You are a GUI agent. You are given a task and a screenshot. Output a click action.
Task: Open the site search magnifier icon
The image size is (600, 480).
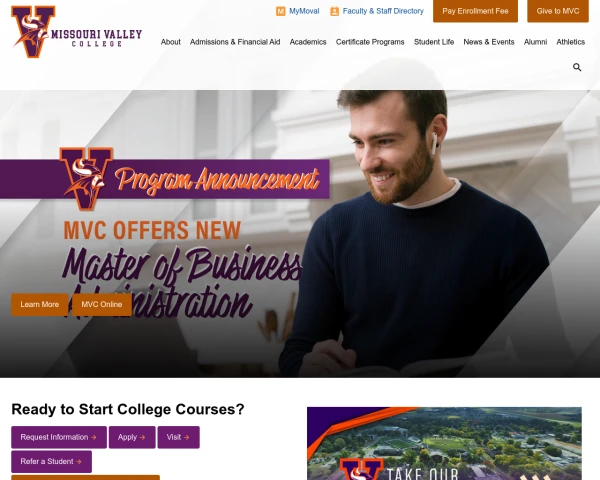point(577,67)
